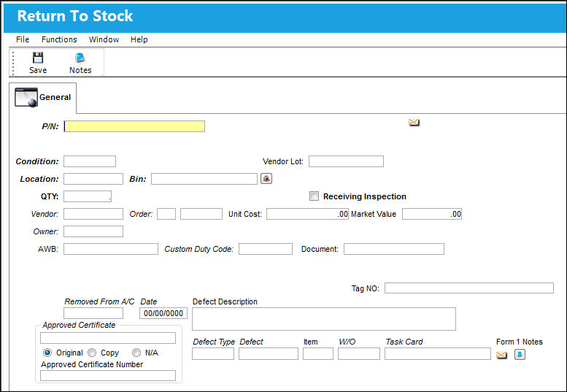This screenshot has width=567, height=392.
Task: Click the Market Value label
Action: point(374,214)
